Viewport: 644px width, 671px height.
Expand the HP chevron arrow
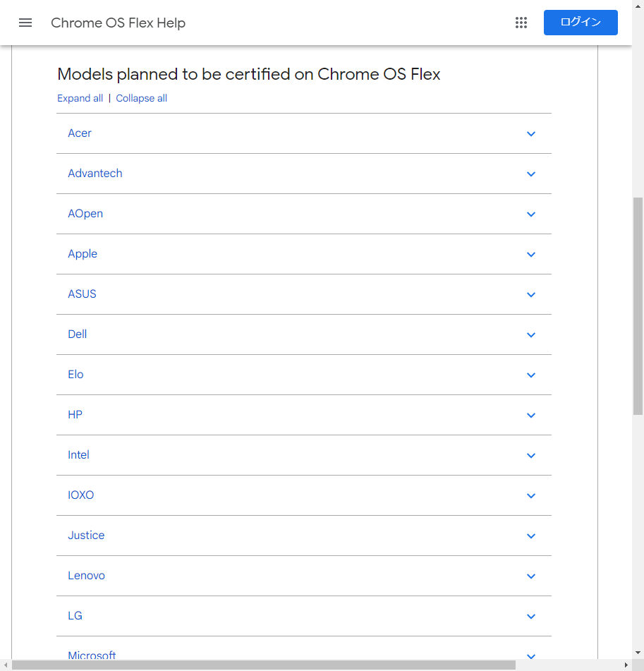tap(530, 416)
